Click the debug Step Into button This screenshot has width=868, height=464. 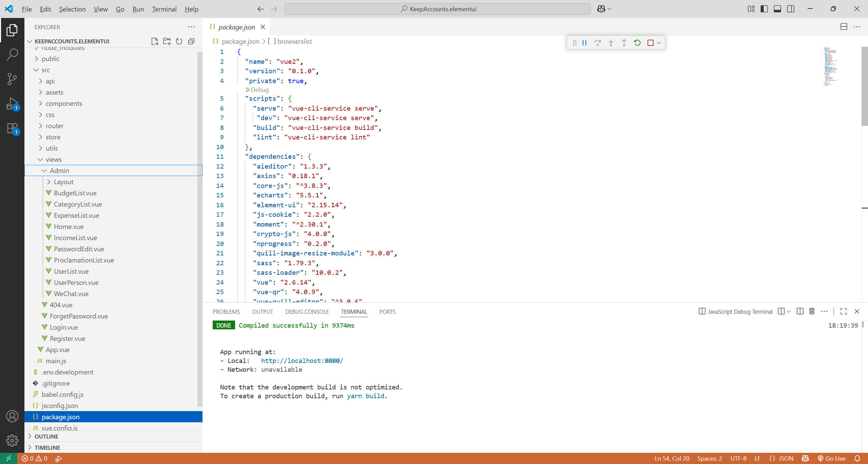click(611, 43)
